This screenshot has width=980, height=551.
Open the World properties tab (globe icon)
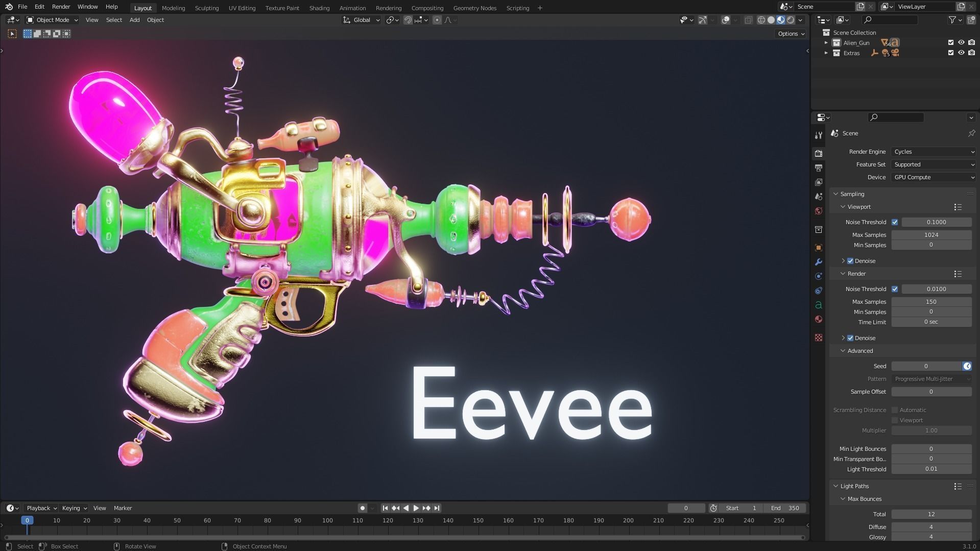(x=819, y=211)
